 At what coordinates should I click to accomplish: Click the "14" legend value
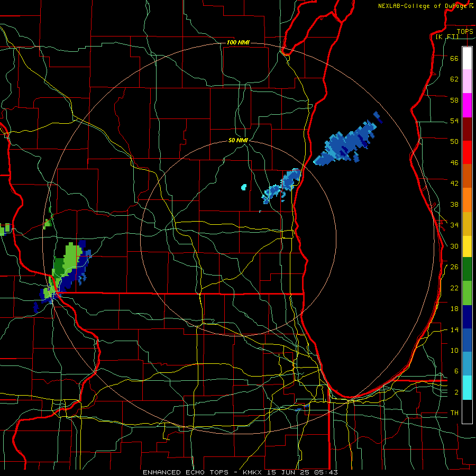point(454,329)
